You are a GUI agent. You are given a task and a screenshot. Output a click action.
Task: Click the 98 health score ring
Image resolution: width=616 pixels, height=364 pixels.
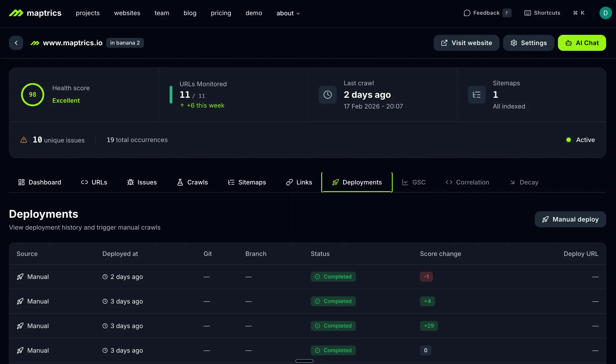32,94
